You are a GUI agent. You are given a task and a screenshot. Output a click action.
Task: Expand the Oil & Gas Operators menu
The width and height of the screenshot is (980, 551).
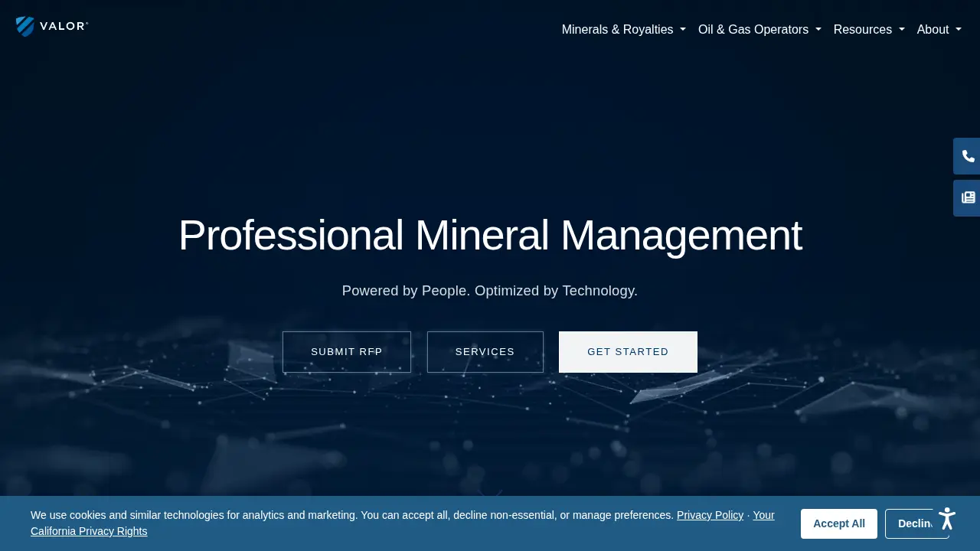pos(759,29)
